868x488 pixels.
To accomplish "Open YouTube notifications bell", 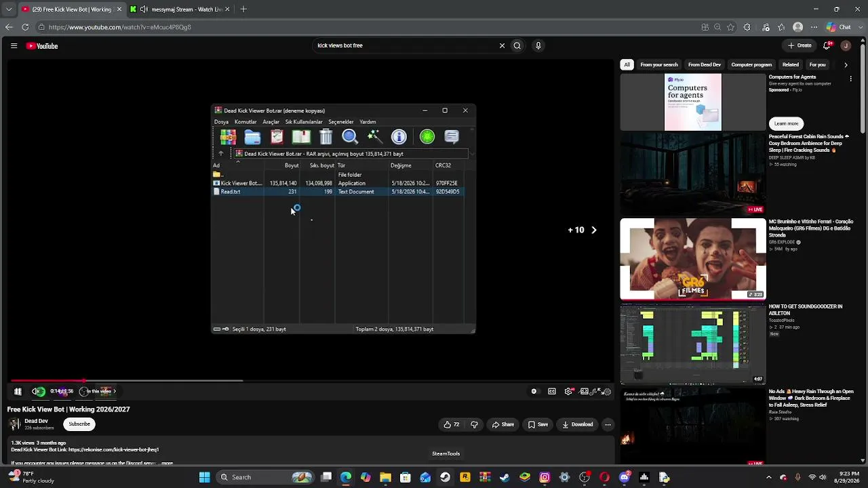I will [x=827, y=45].
